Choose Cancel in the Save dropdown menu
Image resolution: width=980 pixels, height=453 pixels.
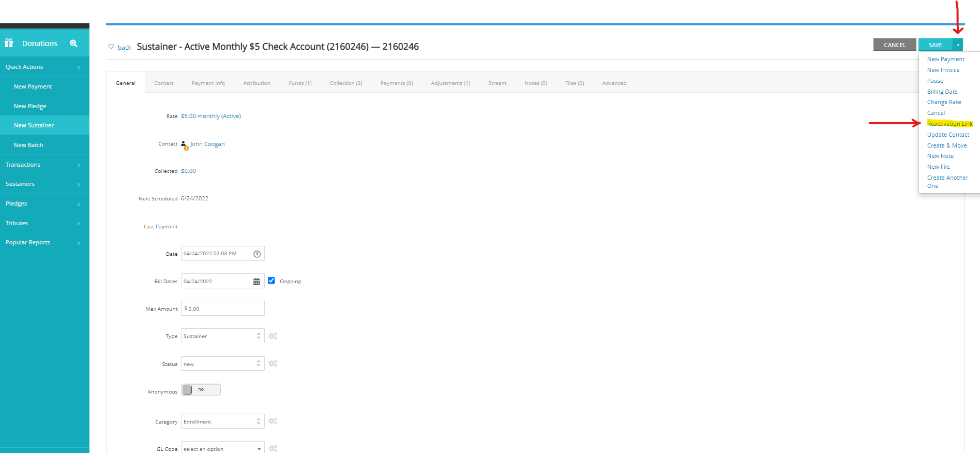[936, 113]
